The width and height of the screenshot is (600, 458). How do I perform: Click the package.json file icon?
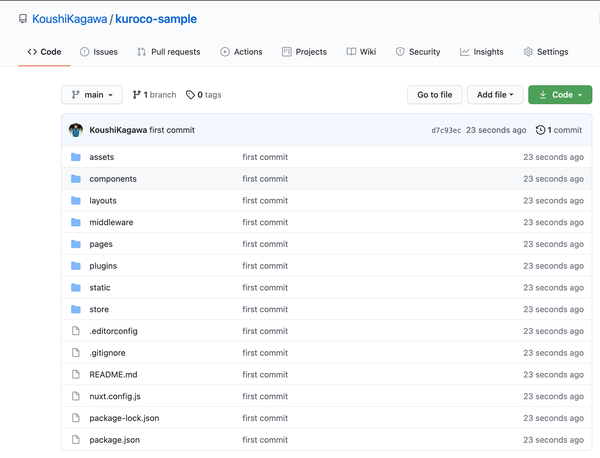point(76,440)
